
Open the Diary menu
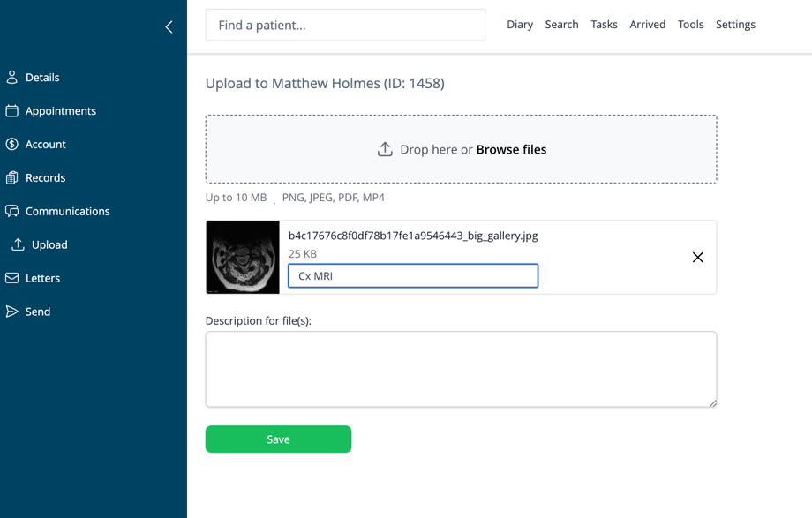[520, 25]
